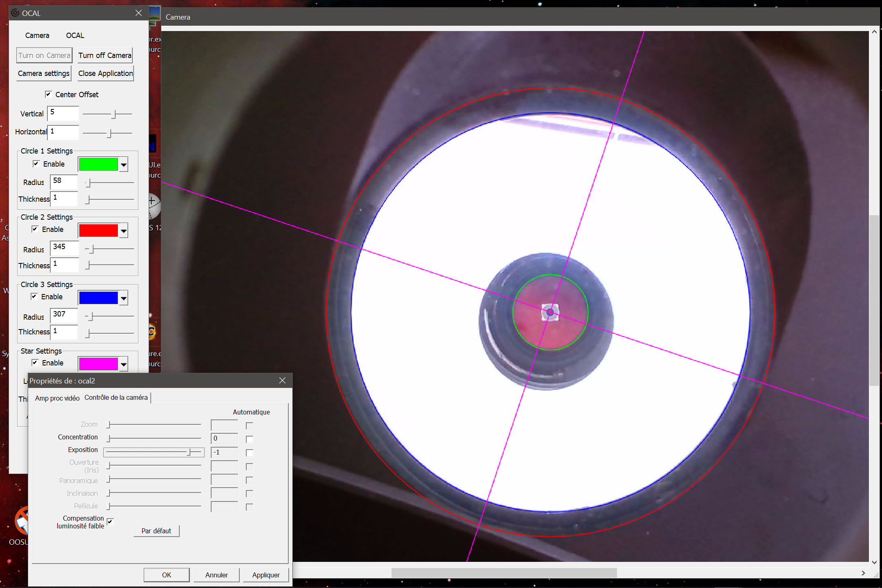The width and height of the screenshot is (882, 588).
Task: Close the Propriétés de : ocal2 dialog
Action: 282,381
